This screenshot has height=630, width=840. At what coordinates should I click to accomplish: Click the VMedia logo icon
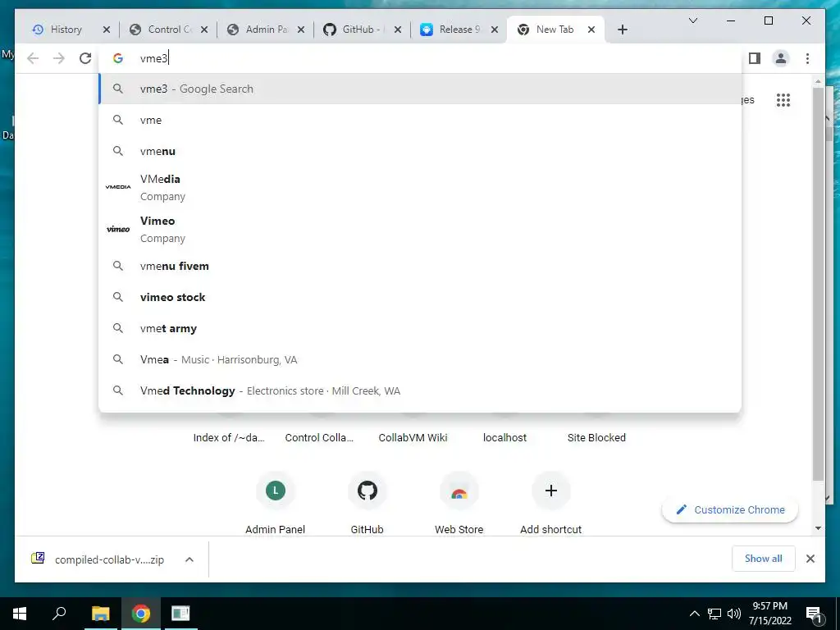coord(118,187)
